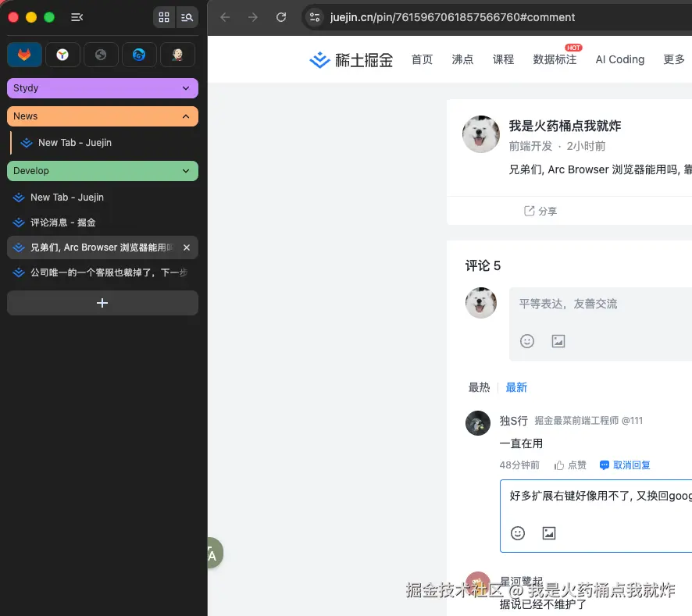Open the Jenkins pinned tab

point(176,55)
